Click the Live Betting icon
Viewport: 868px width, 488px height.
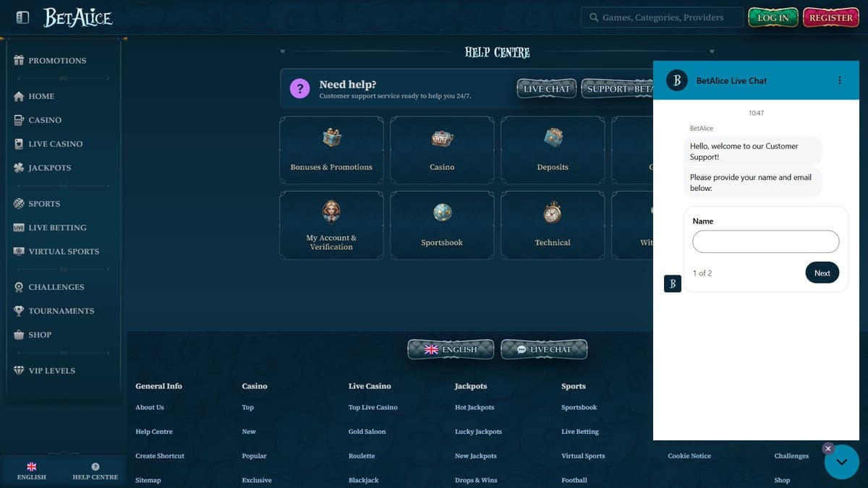[19, 228]
